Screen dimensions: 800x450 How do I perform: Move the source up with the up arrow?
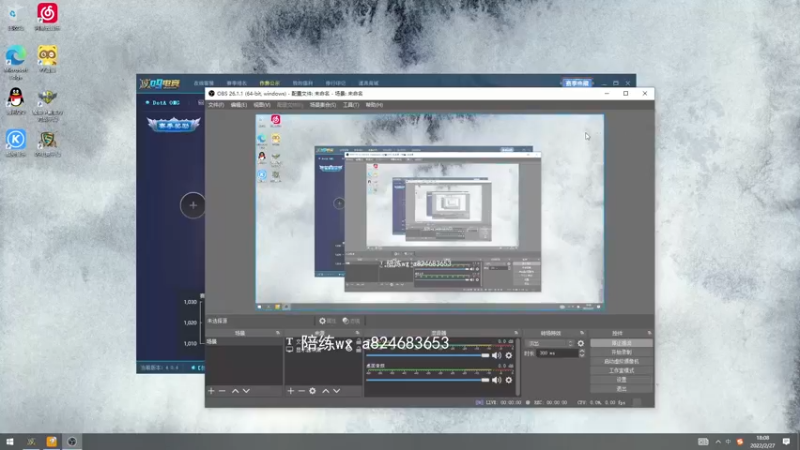coord(326,391)
